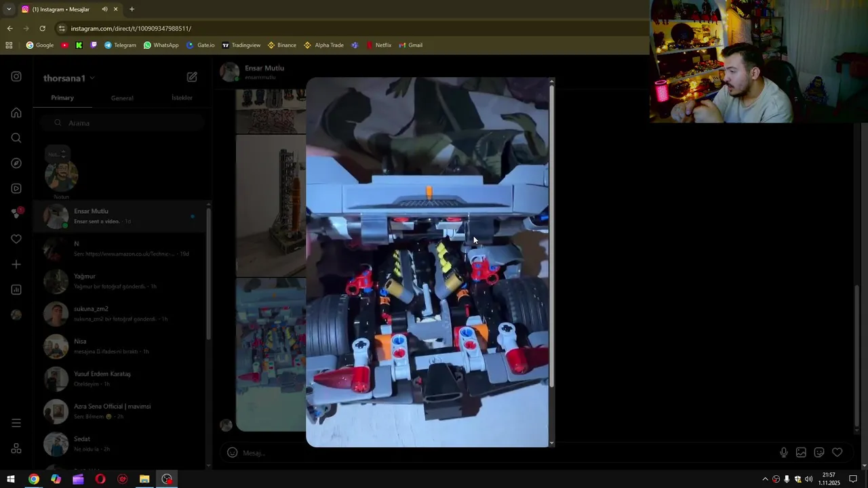Open the Dashboard chart icon in sidebar
The width and height of the screenshot is (868, 488).
coord(16,289)
